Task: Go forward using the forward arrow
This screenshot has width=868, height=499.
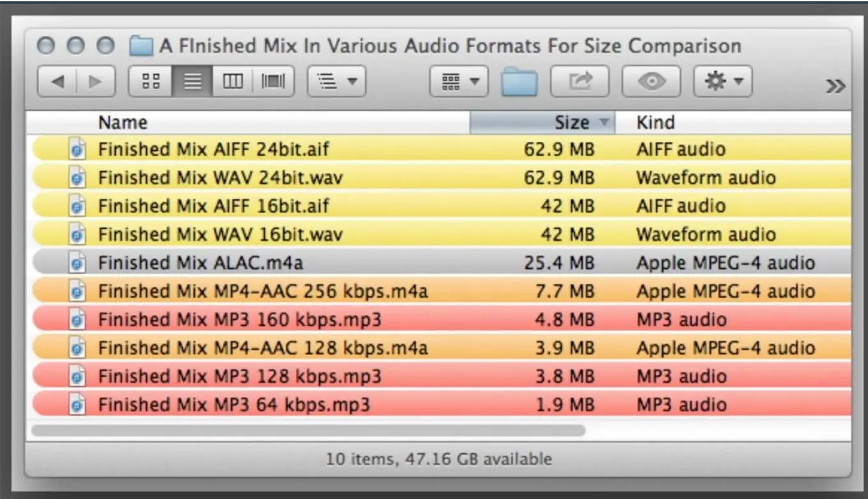Action: pyautogui.click(x=93, y=81)
